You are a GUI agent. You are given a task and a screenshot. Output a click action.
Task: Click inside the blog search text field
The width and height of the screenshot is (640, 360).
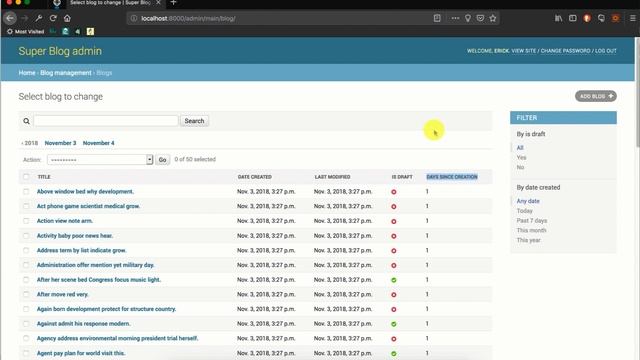[x=106, y=121]
